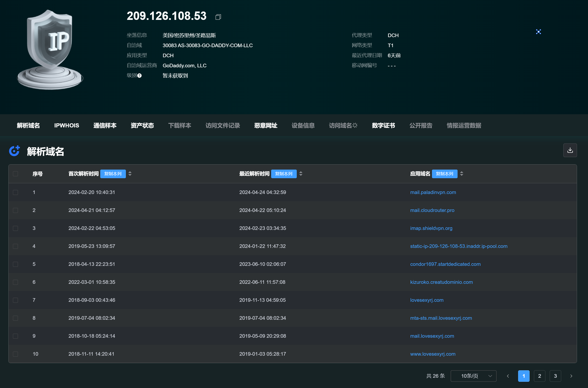This screenshot has height=388, width=588.
Task: Open the 数字证书 tab
Action: (383, 126)
